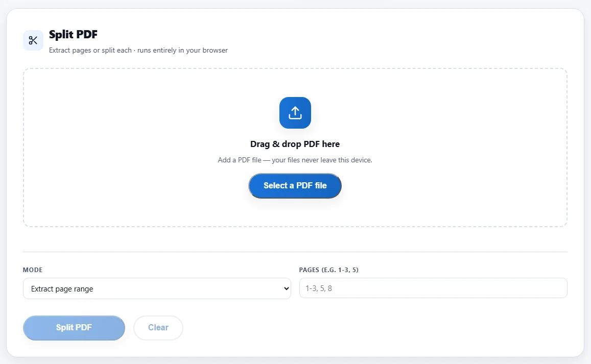Screen dimensions: 591x364
Task: Click the 'Extract pages or split each' subtitle
Action: point(138,50)
